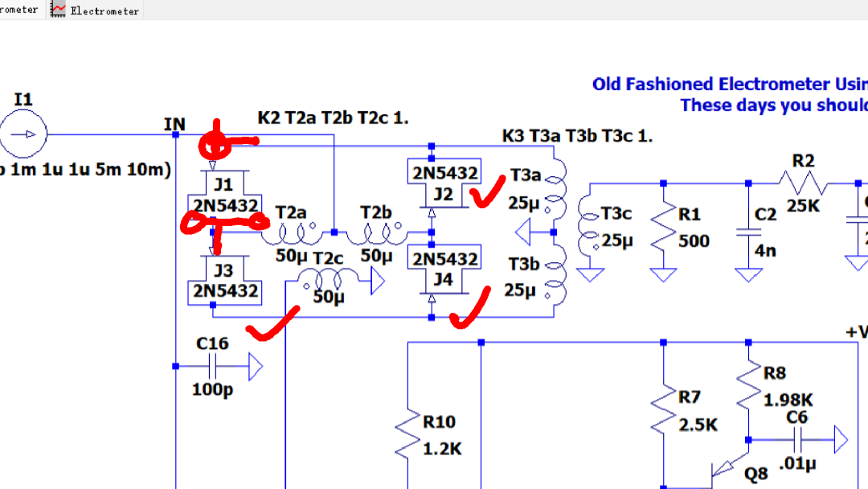The height and width of the screenshot is (489, 868).
Task: Select the C16 100p capacitor symbol
Action: [x=212, y=366]
